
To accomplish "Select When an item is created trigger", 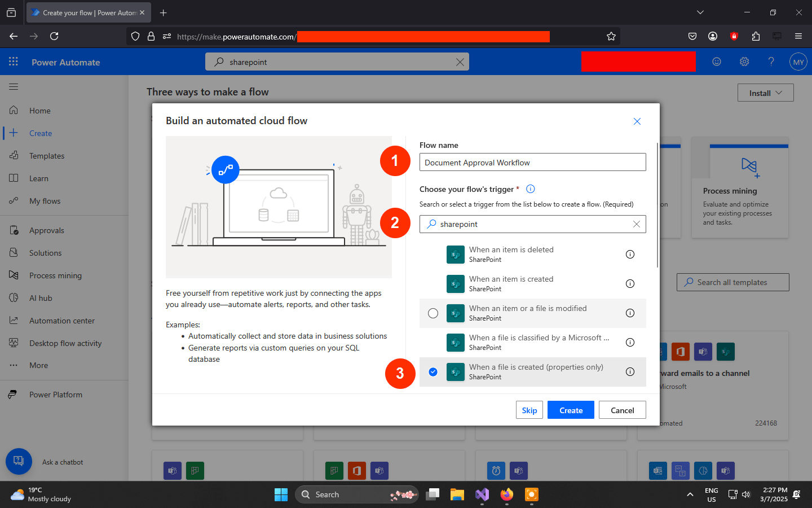I will pyautogui.click(x=533, y=284).
